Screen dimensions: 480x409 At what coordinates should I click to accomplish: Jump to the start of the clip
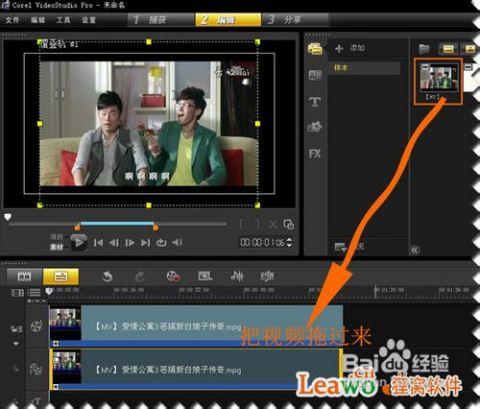pyautogui.click(x=98, y=242)
